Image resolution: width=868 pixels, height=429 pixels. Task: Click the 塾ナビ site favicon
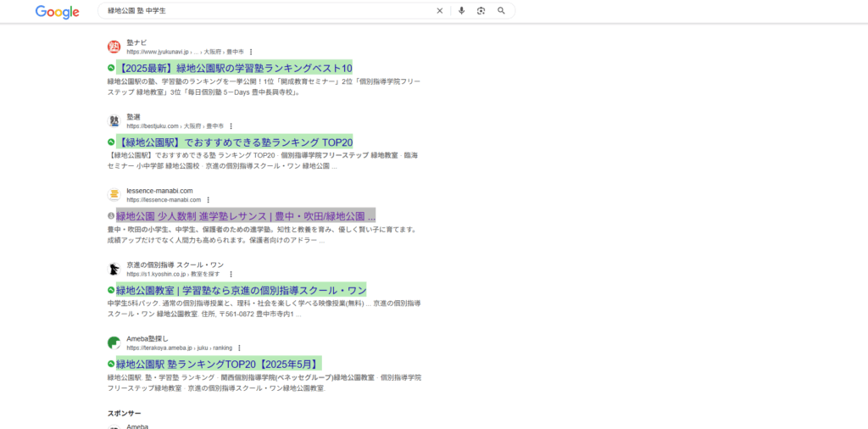[114, 47]
